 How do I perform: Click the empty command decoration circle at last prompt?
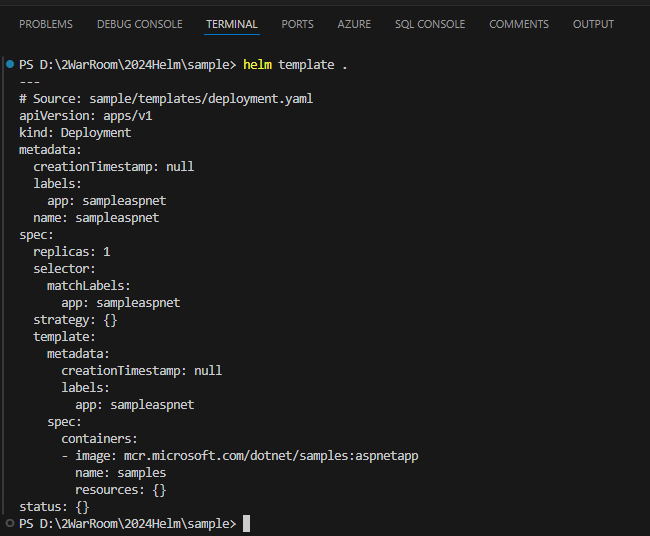coord(10,523)
